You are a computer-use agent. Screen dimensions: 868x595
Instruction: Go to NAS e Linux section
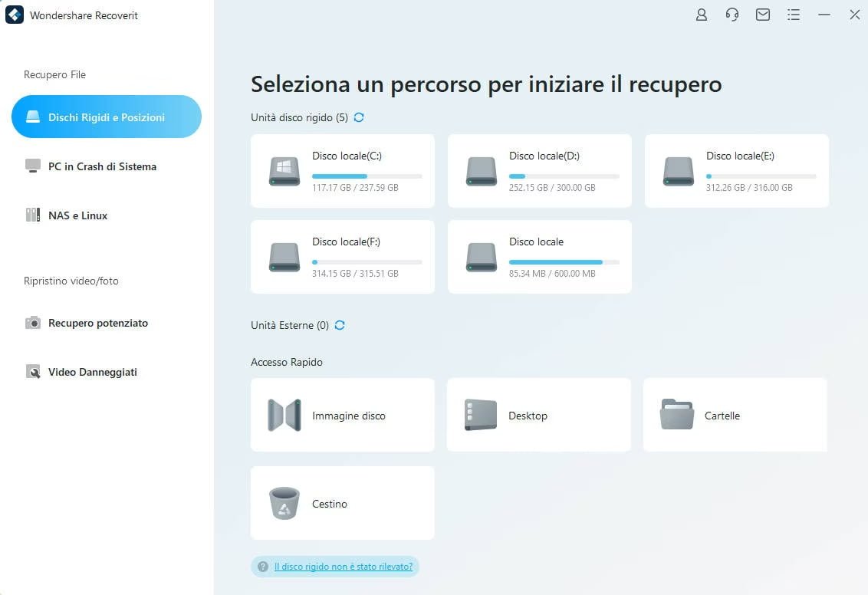tap(77, 215)
